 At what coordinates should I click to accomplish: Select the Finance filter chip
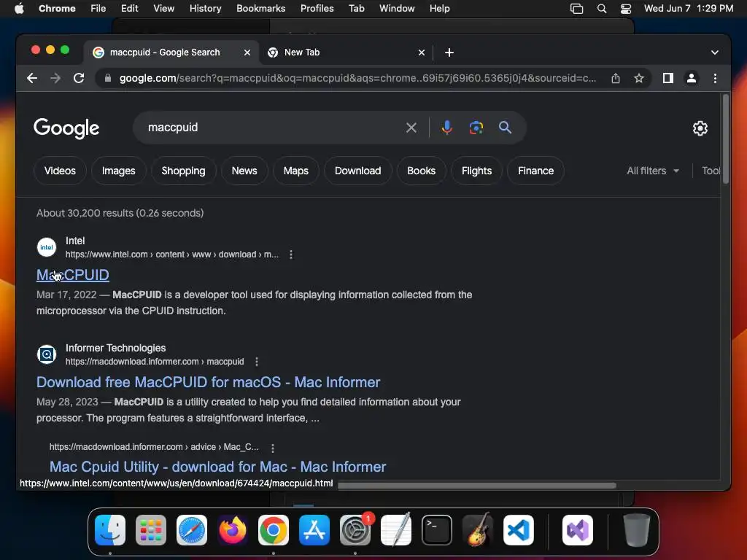pos(535,171)
